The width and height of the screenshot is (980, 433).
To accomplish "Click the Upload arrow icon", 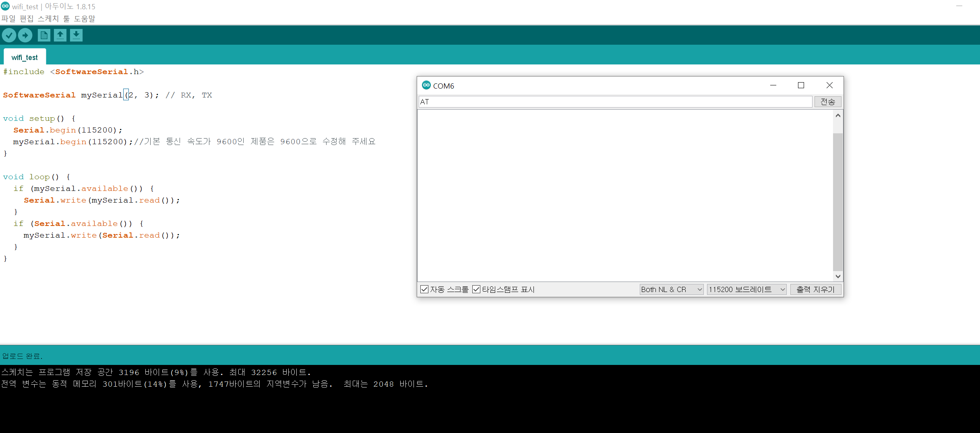I will coord(25,35).
